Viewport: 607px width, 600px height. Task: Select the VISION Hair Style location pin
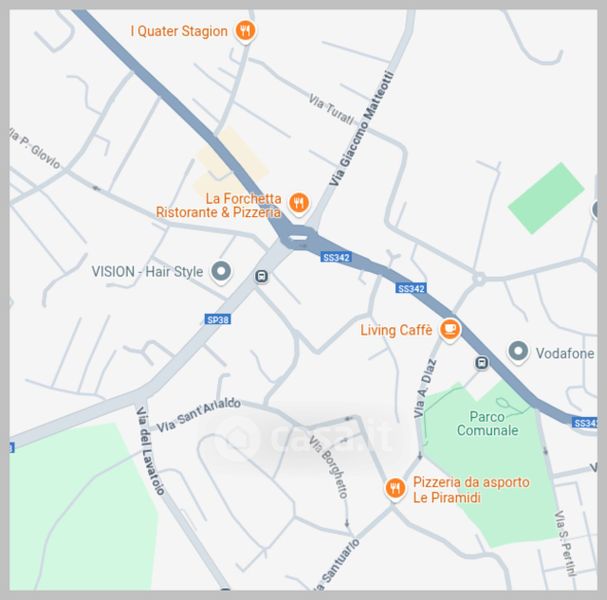[221, 271]
